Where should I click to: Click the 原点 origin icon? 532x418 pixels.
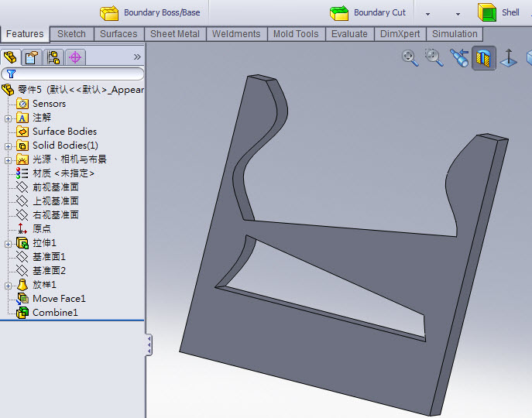[22, 229]
